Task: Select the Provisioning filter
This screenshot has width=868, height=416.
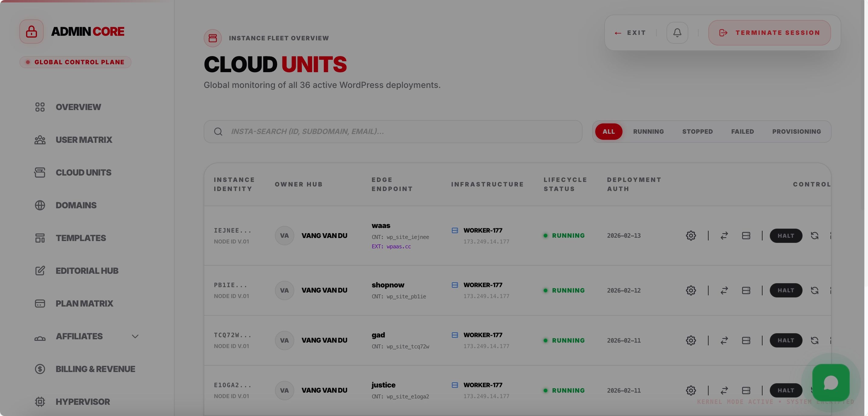Action: click(796, 132)
